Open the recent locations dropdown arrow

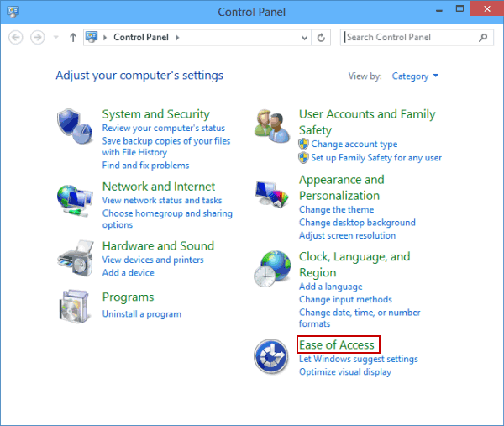(x=56, y=38)
